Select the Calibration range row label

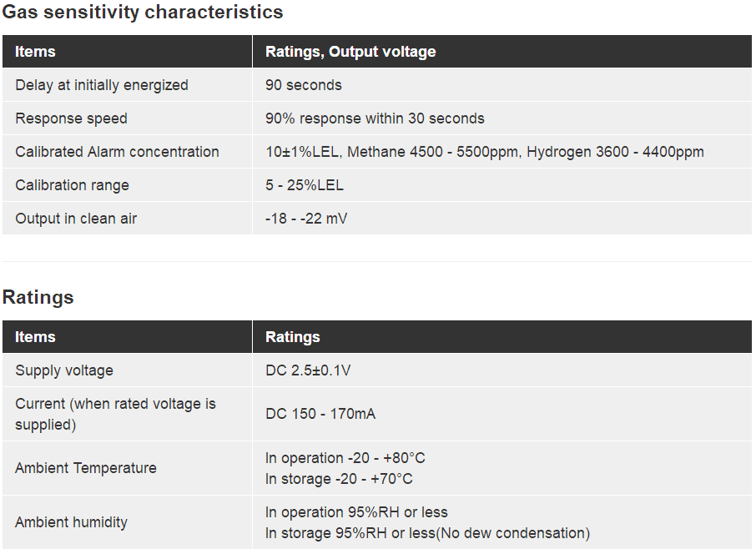point(72,185)
